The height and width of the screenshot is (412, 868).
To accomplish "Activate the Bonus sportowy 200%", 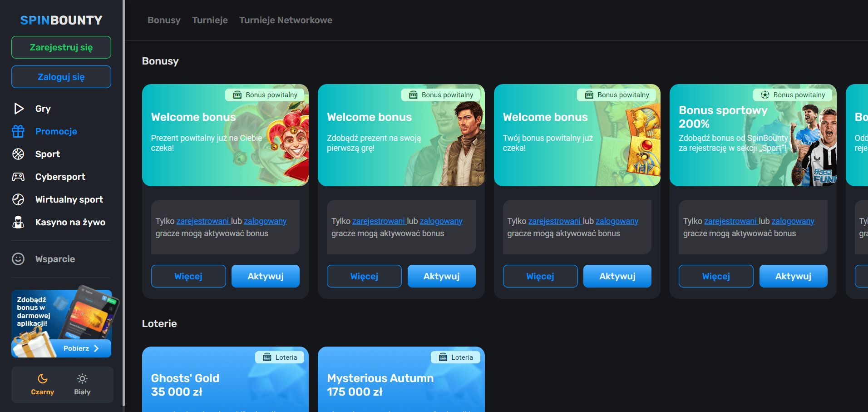I will [794, 276].
